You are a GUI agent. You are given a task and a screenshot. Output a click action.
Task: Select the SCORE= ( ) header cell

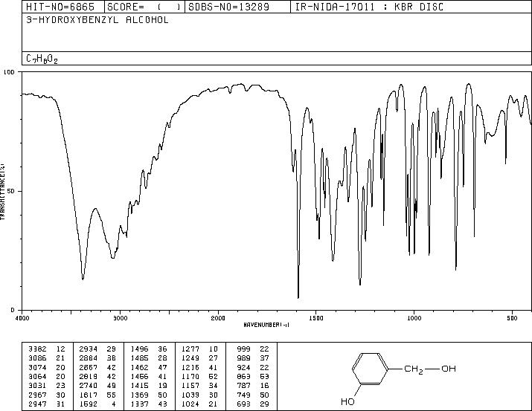tap(144, 7)
